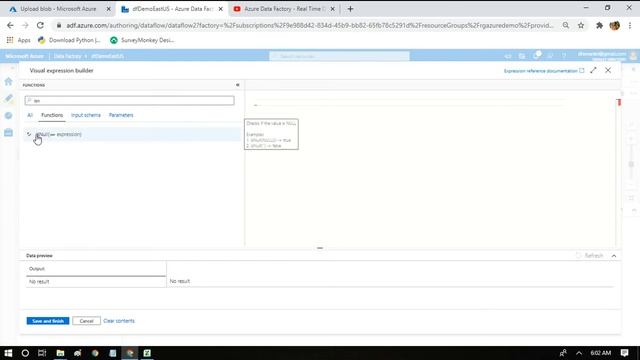Refresh the data preview
Screen dimensions: 640x360
point(590,256)
